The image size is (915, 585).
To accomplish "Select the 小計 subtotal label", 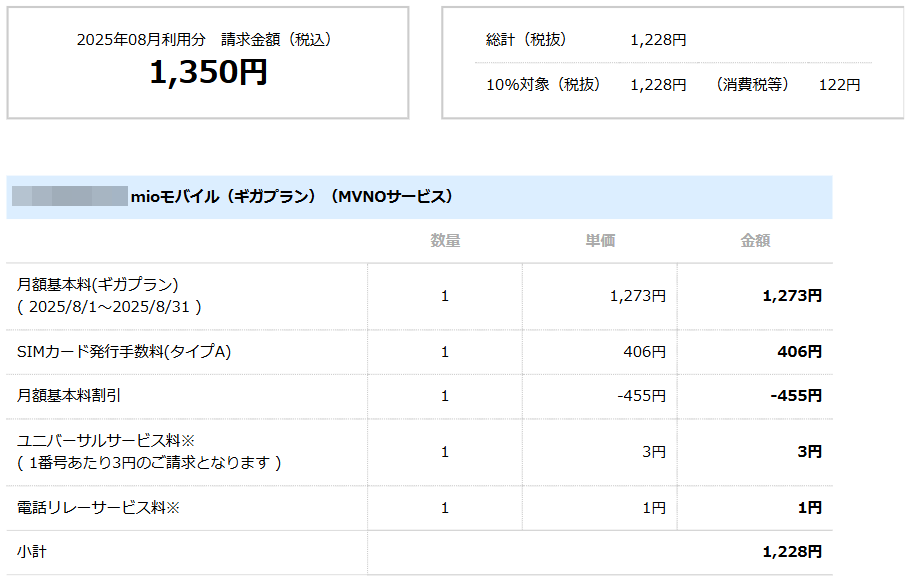I will pyautogui.click(x=31, y=552).
